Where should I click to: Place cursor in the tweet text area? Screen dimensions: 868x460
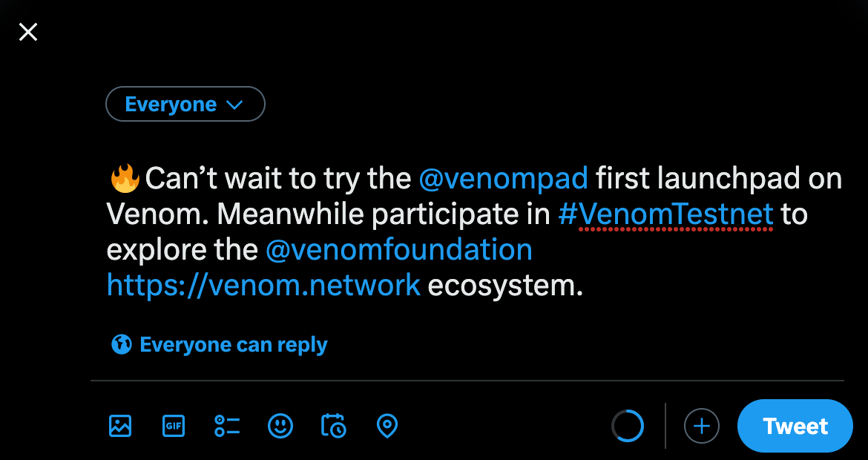[x=475, y=231]
